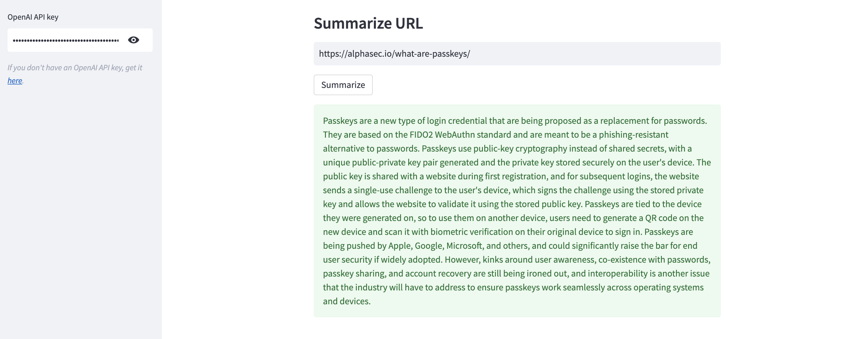Click inside the OpenAI API key field
Image resolution: width=868 pixels, height=339 pixels.
click(x=61, y=40)
